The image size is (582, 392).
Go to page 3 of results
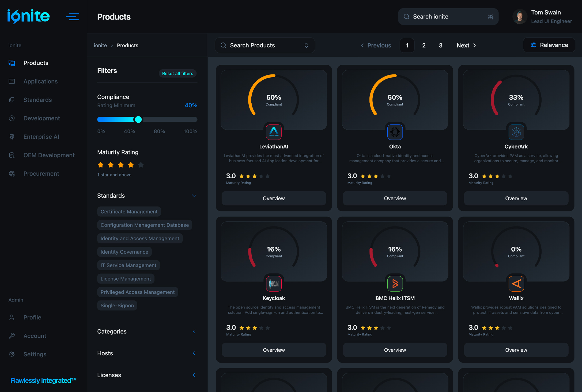[441, 45]
